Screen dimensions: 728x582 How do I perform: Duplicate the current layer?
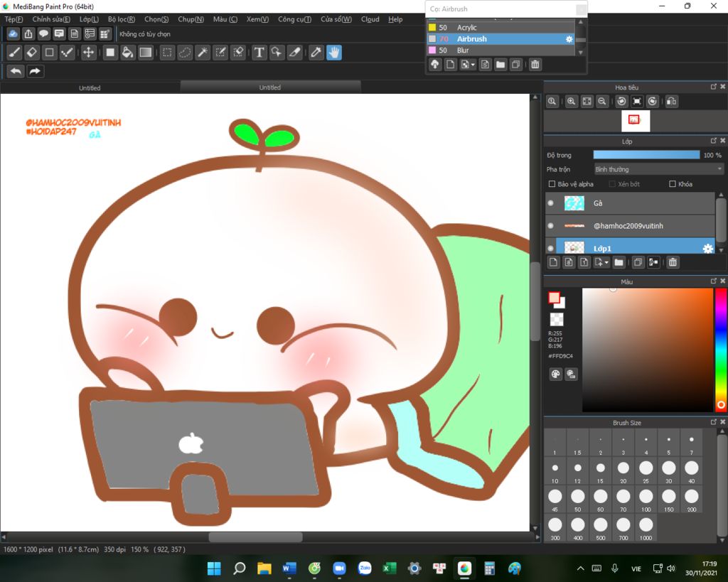pyautogui.click(x=638, y=262)
